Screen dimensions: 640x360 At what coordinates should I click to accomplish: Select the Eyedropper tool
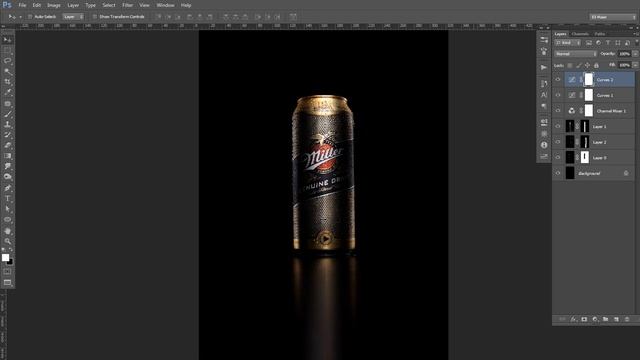(7, 93)
